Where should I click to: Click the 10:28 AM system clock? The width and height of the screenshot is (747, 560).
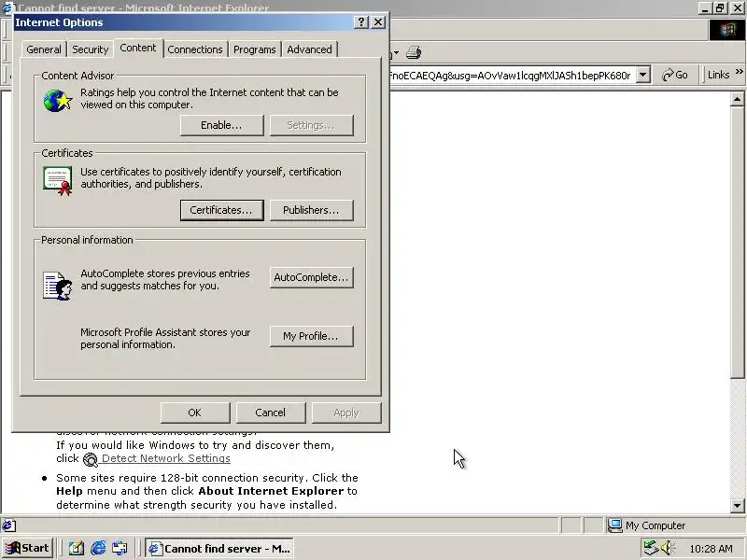(x=711, y=549)
